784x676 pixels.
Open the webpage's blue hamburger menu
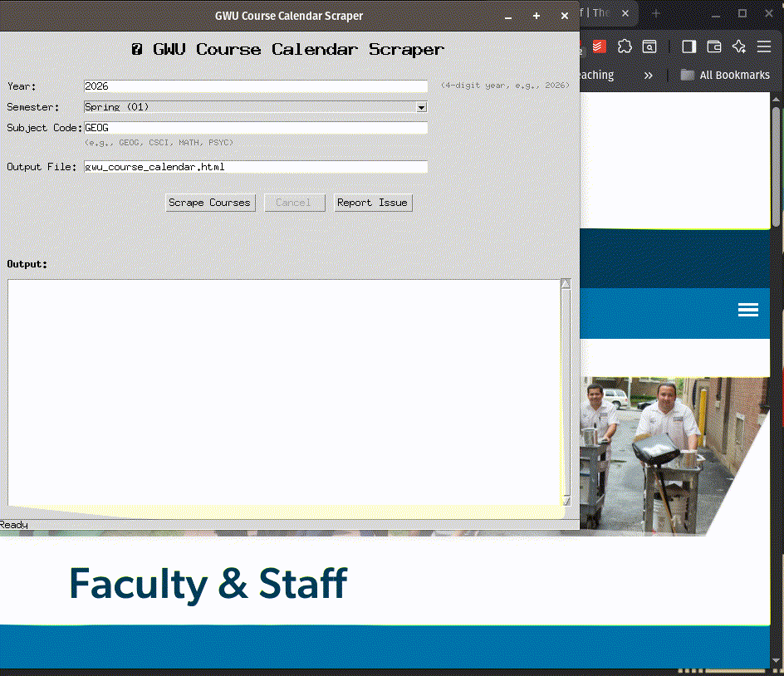(748, 310)
